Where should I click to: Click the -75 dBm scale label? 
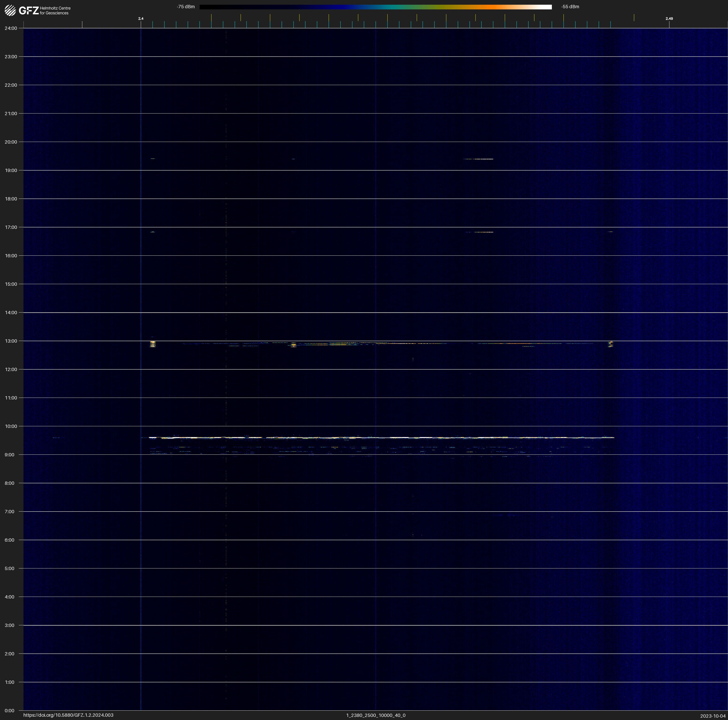click(186, 7)
